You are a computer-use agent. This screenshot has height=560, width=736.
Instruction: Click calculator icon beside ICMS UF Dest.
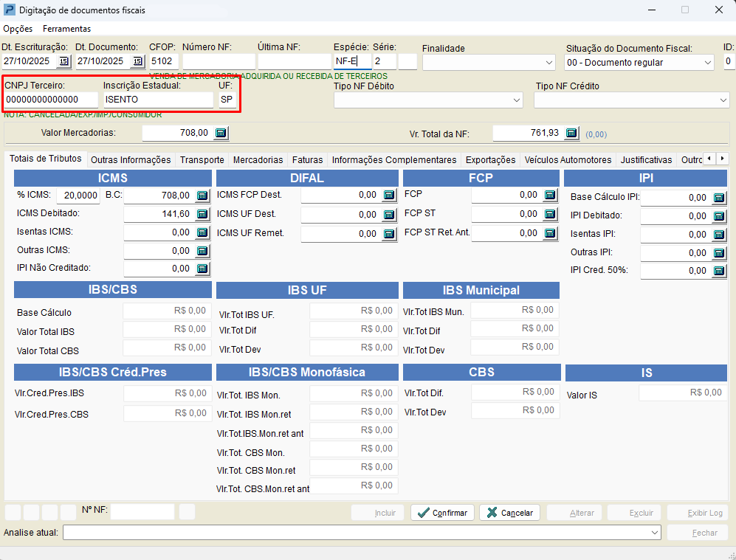click(389, 215)
